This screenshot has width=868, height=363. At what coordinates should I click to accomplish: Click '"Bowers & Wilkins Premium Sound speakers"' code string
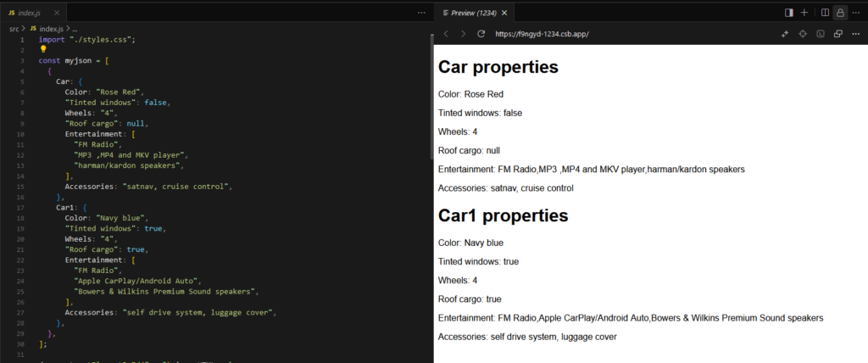pos(167,291)
